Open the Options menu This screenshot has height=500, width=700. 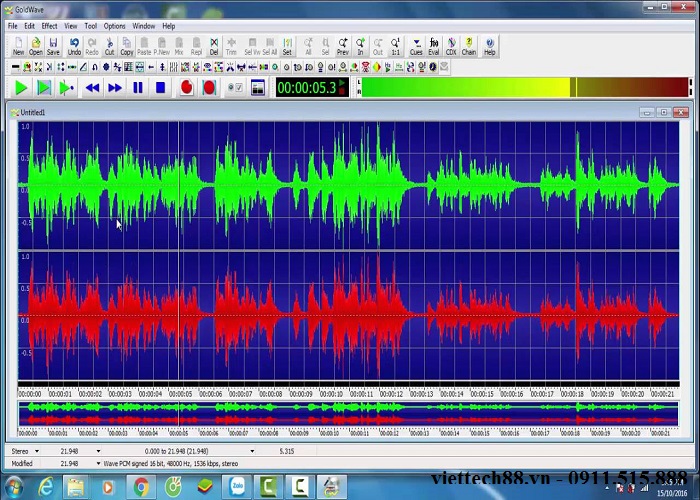pyautogui.click(x=114, y=26)
